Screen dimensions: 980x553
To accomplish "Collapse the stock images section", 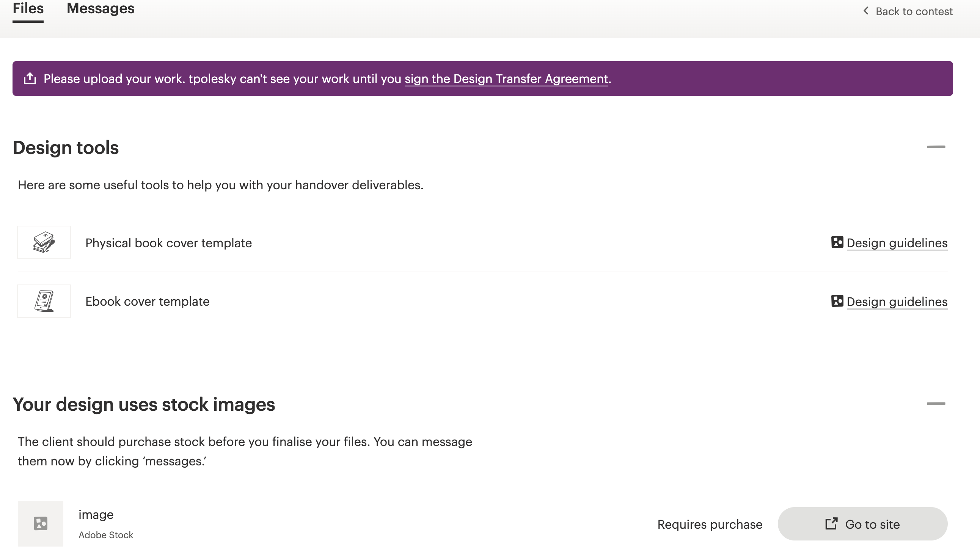I will pos(936,404).
